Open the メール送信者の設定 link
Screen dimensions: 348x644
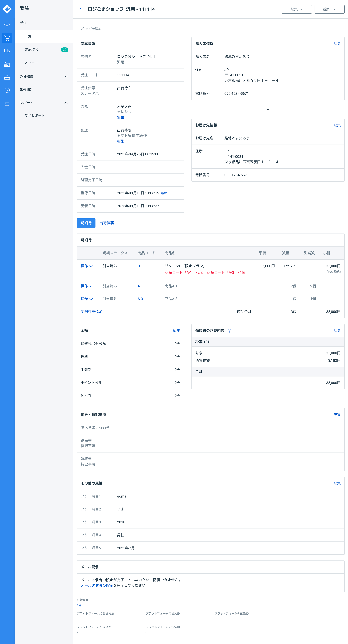click(97, 585)
